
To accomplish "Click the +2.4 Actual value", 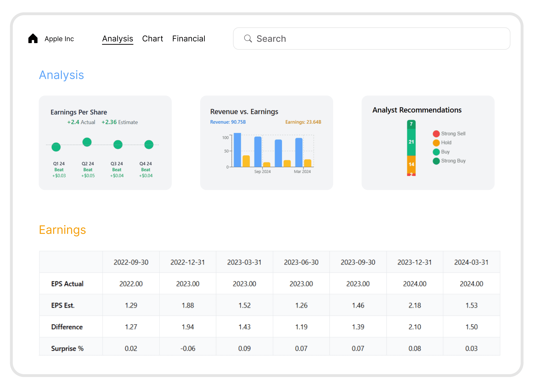I will (x=81, y=122).
